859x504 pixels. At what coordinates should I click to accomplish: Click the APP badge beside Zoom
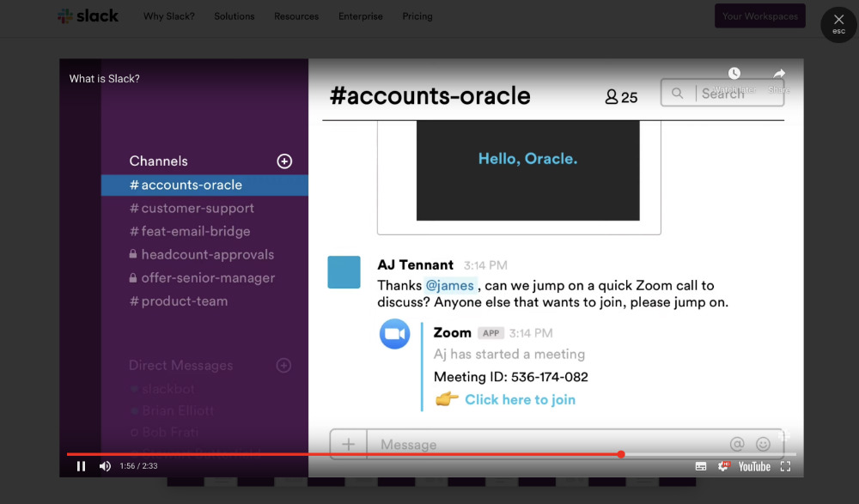pos(490,333)
